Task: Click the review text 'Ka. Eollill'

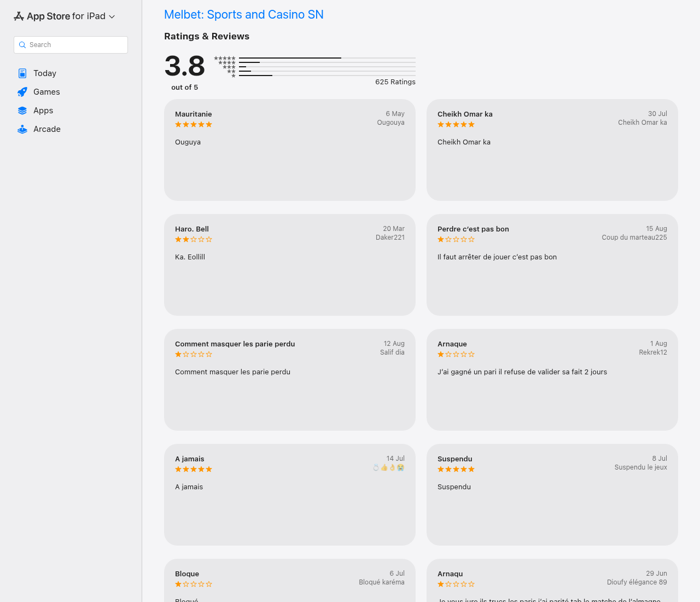Action: 190,257
